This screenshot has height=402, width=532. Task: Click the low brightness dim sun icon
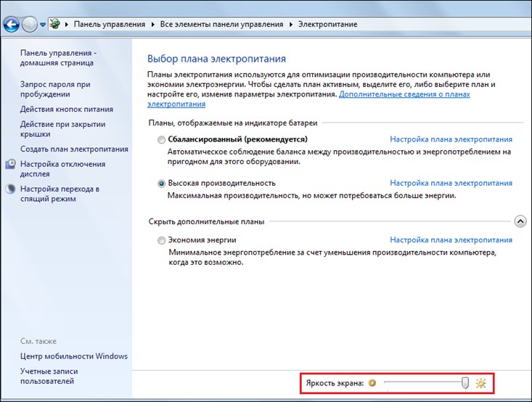372,383
